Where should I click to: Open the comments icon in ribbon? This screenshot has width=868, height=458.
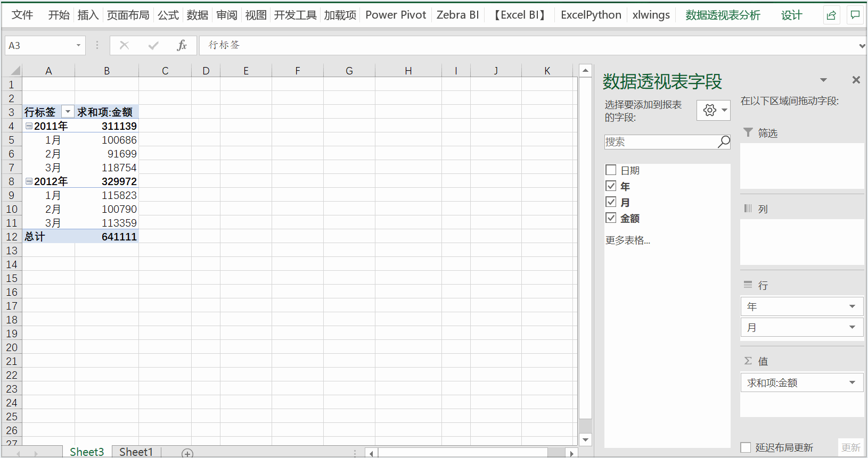coord(855,15)
